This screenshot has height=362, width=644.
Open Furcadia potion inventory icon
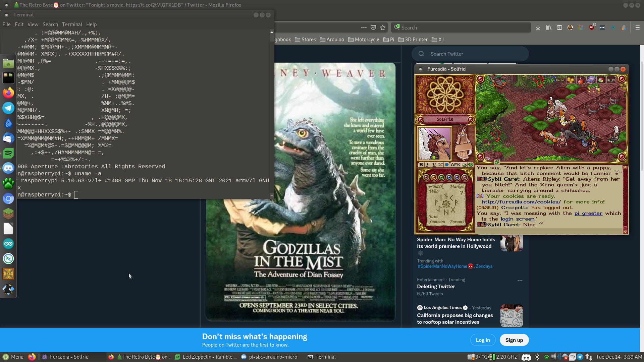click(580, 80)
